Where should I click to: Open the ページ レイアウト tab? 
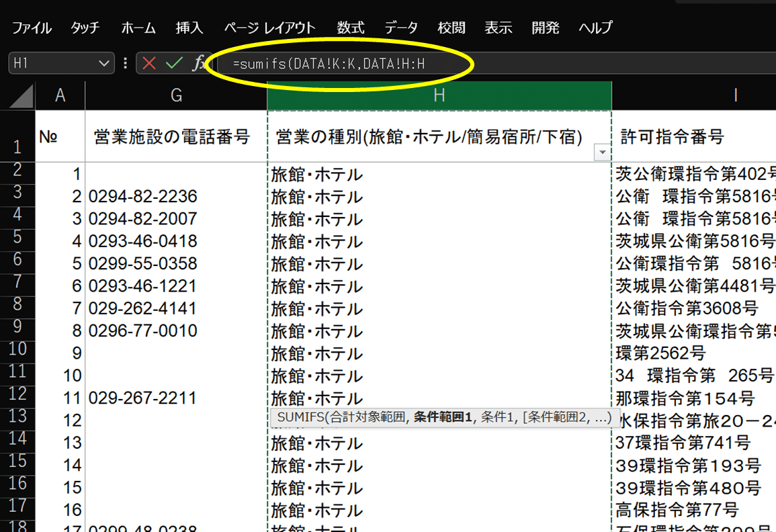(269, 28)
